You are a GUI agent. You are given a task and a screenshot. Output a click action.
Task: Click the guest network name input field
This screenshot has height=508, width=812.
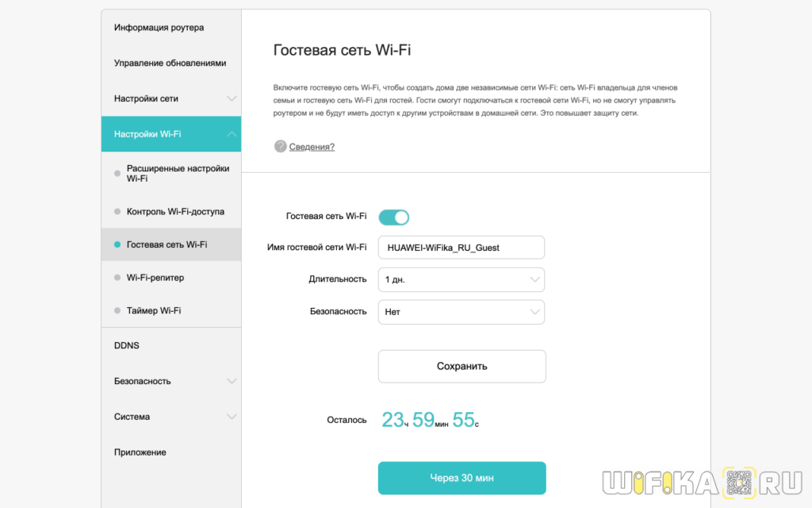pos(461,248)
